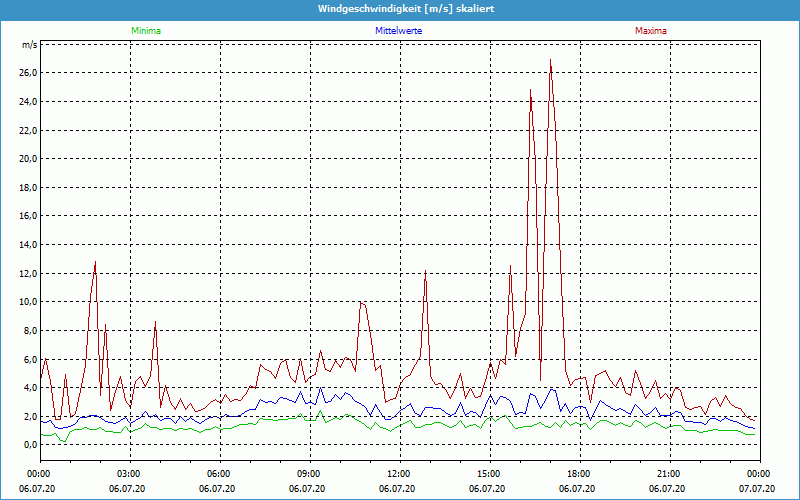
Task: Select the Mittelwerte legend label
Action: tap(399, 31)
